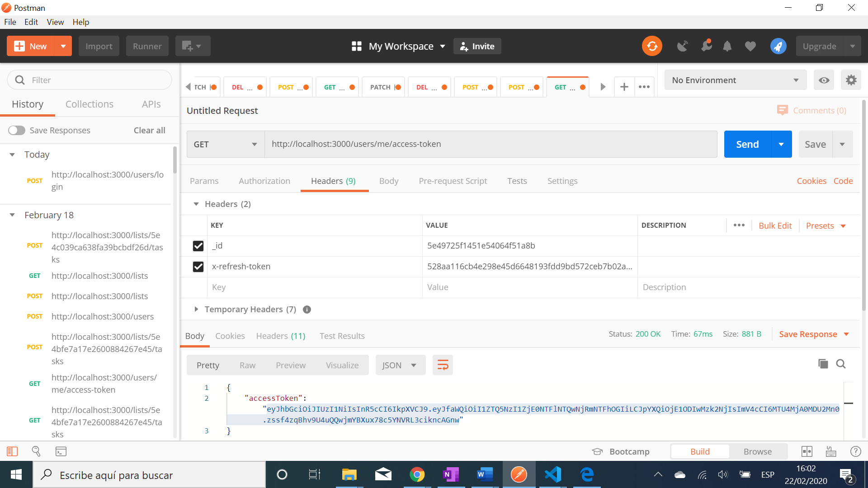
Task: Expand Temporary Headers section
Action: [196, 309]
